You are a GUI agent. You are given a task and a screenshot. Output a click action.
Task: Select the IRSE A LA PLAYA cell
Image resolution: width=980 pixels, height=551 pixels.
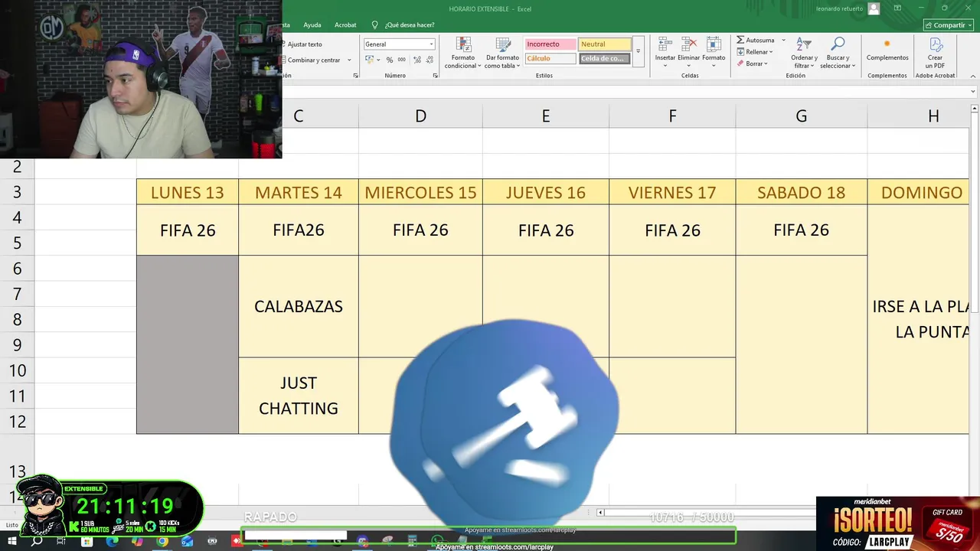919,319
